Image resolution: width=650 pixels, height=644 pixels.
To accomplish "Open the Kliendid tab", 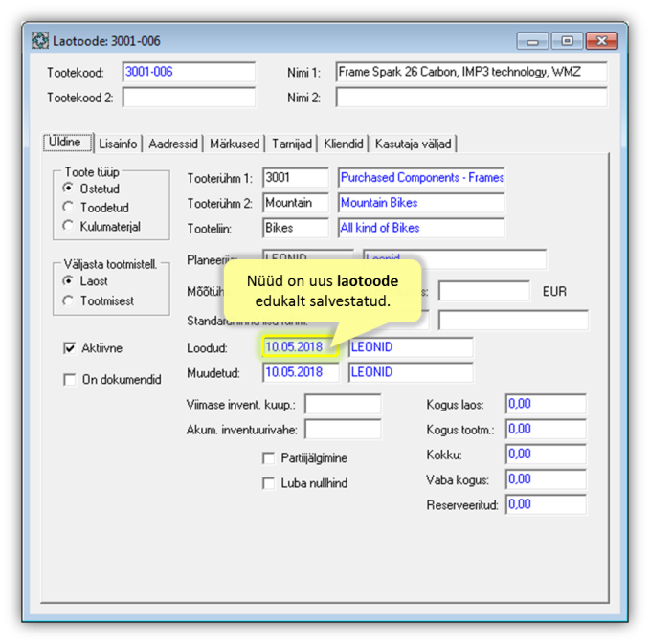I will tap(344, 144).
